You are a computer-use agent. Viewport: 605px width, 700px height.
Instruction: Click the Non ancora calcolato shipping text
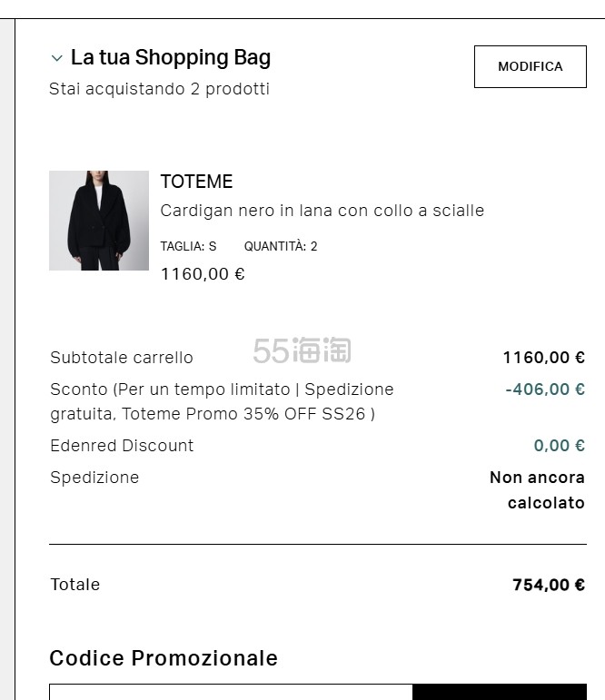pos(537,490)
